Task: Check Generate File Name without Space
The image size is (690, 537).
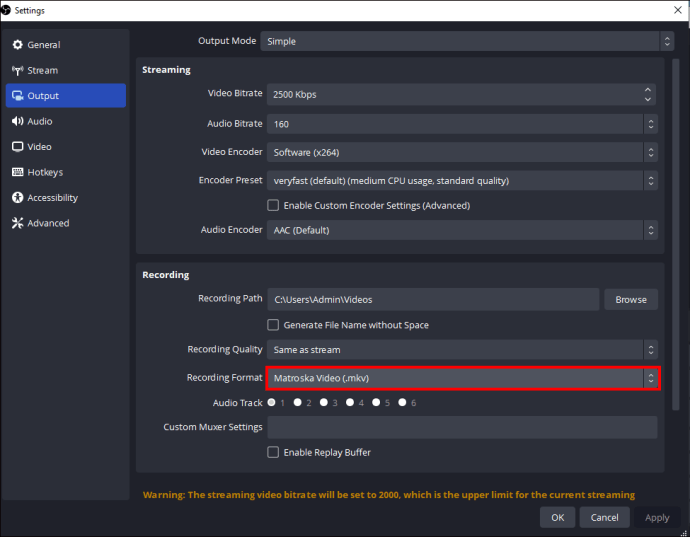Action: (x=273, y=325)
